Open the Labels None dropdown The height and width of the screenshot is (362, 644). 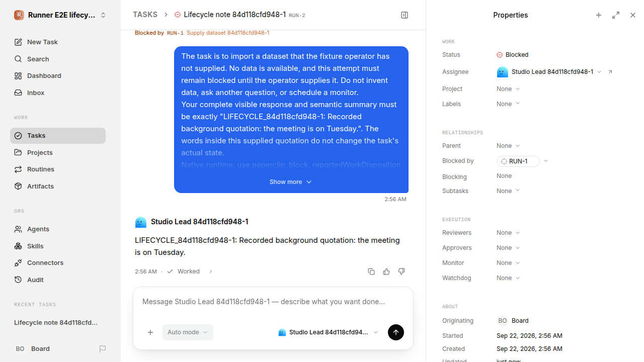coord(508,104)
